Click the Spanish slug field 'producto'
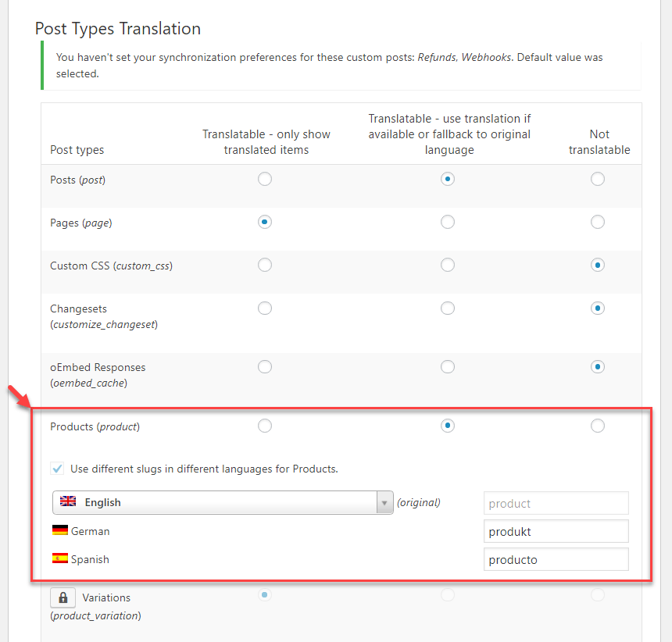The image size is (672, 642). tap(556, 559)
